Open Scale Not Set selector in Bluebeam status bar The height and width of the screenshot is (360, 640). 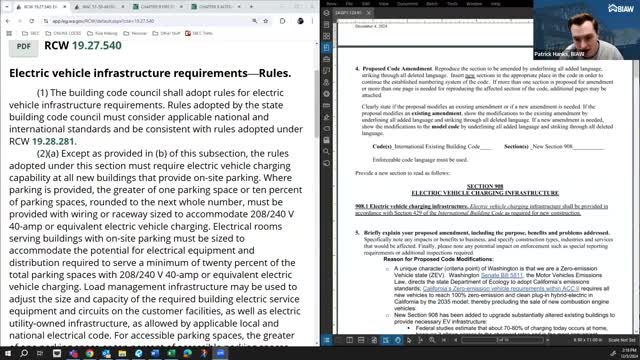622,340
